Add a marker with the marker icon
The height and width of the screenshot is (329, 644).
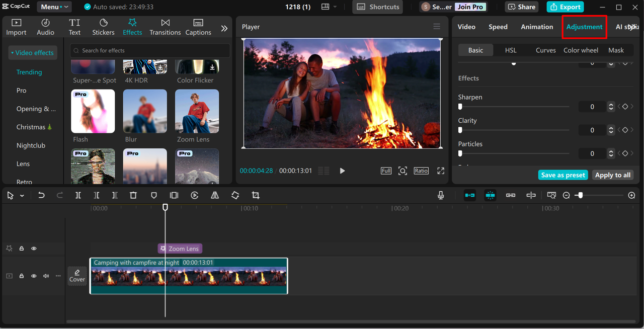click(154, 195)
